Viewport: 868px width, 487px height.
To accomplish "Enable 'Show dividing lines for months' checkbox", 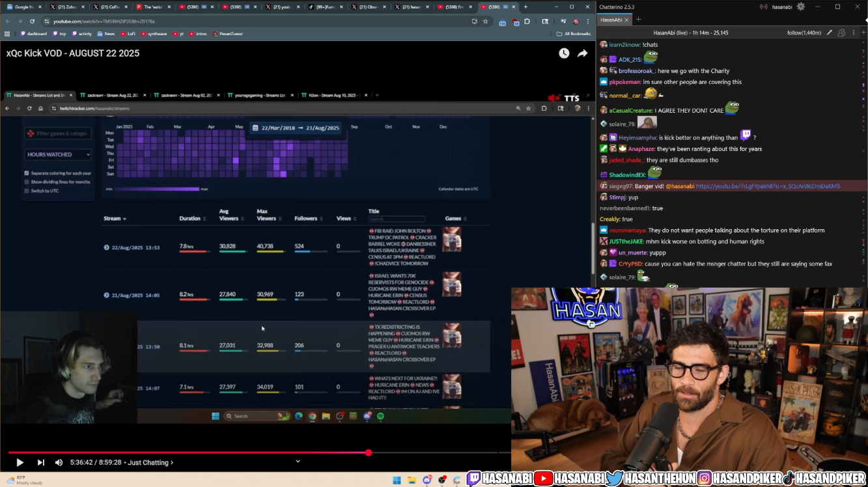I will tap(27, 182).
